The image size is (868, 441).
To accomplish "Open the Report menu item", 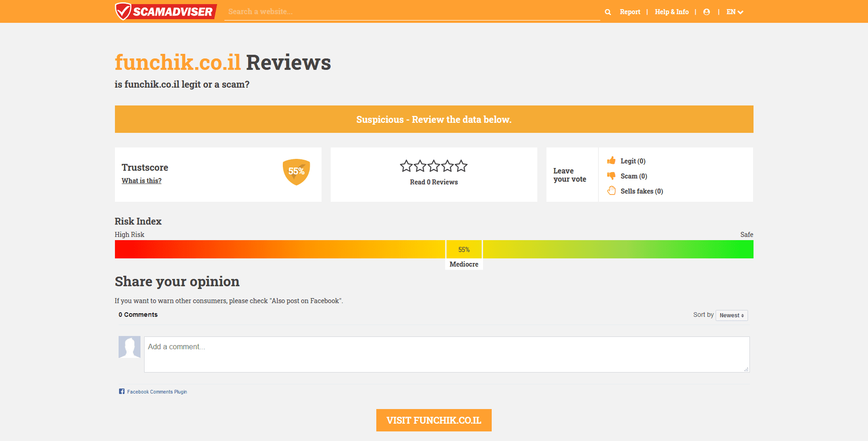I will [630, 12].
